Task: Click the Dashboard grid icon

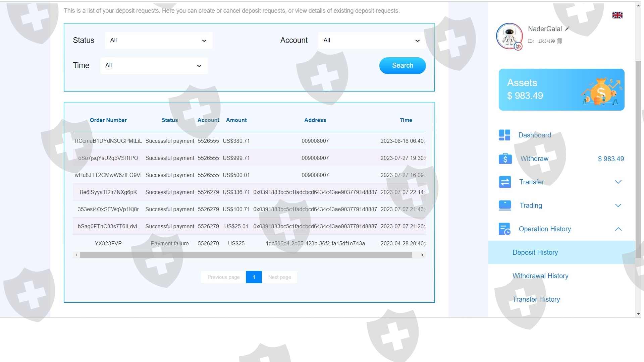Action: coord(504,135)
